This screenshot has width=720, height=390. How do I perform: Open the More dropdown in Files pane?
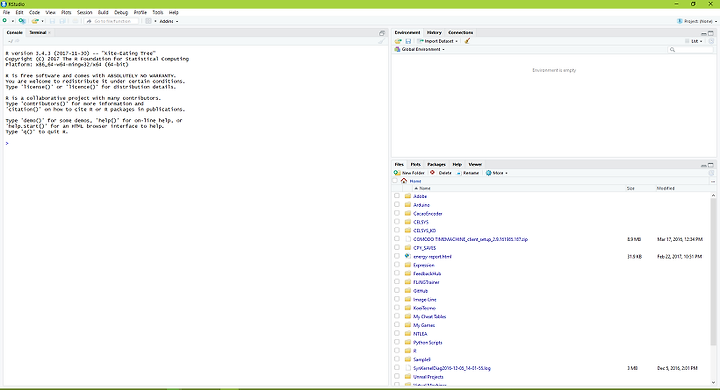point(497,173)
